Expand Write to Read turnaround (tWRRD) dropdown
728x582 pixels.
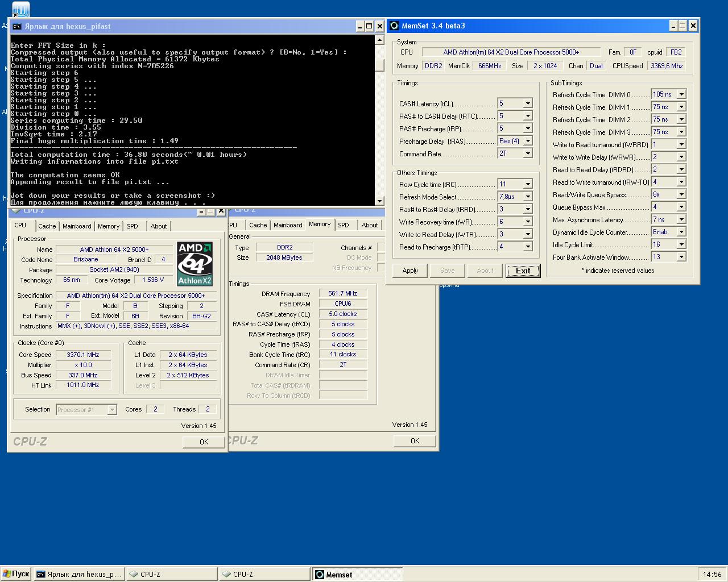pyautogui.click(x=681, y=144)
